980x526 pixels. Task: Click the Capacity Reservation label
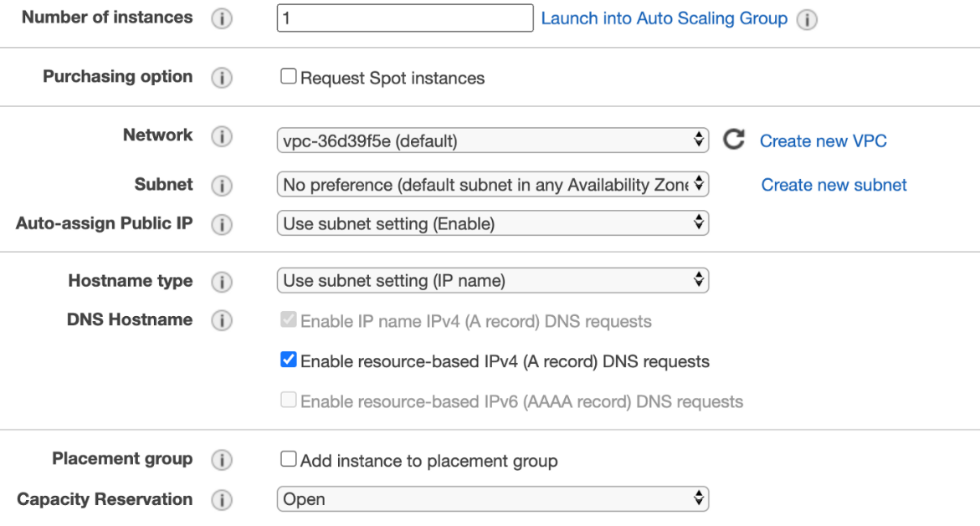click(x=105, y=499)
